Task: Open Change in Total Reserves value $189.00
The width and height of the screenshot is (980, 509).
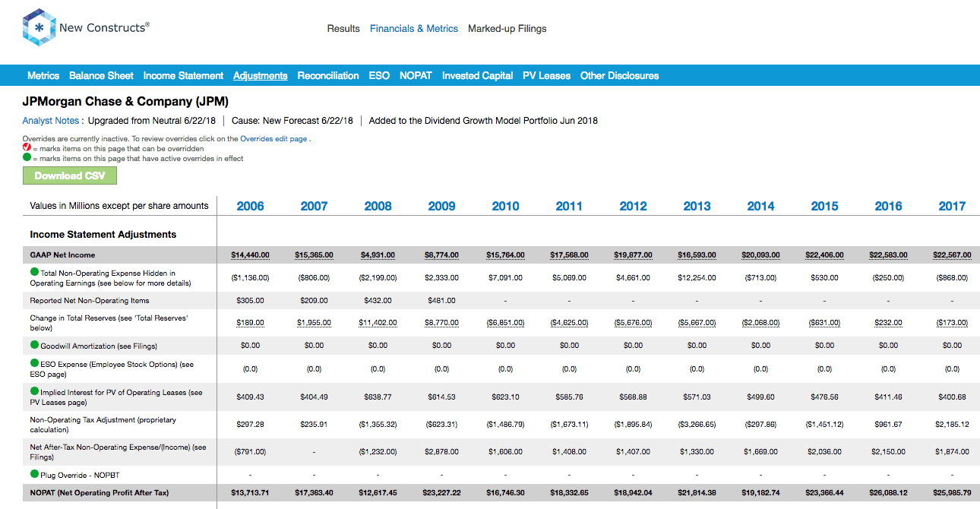Action: click(x=251, y=323)
